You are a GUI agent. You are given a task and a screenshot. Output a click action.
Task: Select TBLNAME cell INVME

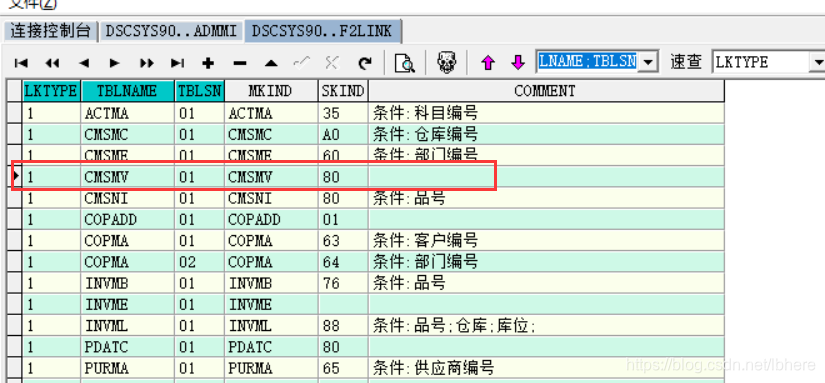(127, 305)
